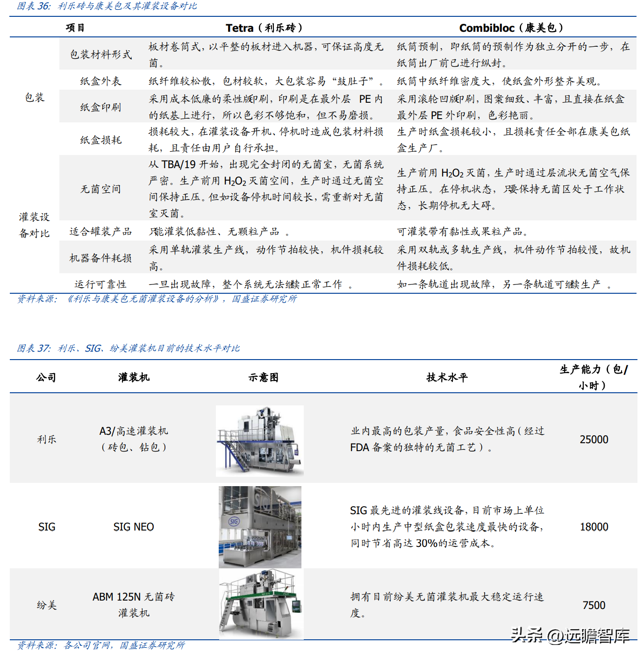Viewport: 644px width, 658px height.
Task: Click the '运行可靠性' row label
Action: point(100,284)
